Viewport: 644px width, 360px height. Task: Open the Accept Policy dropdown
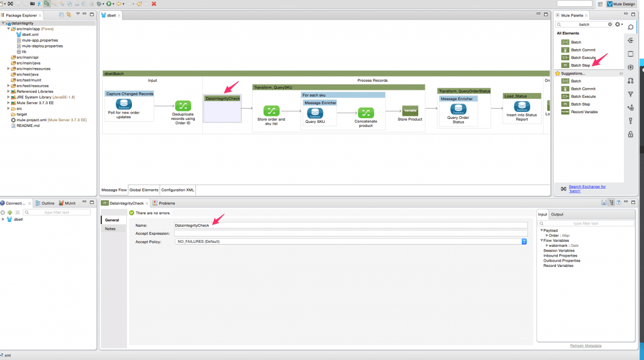523,241
